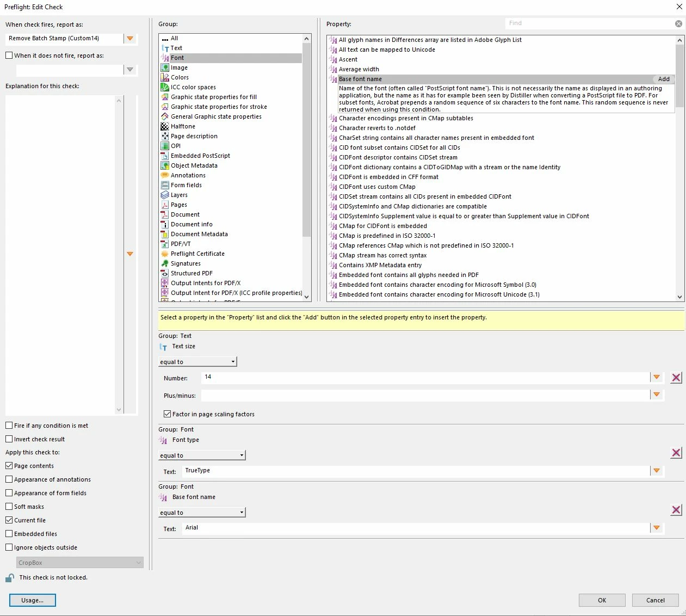The image size is (686, 616).
Task: Select the PDF/VT group icon
Action: pyautogui.click(x=164, y=244)
